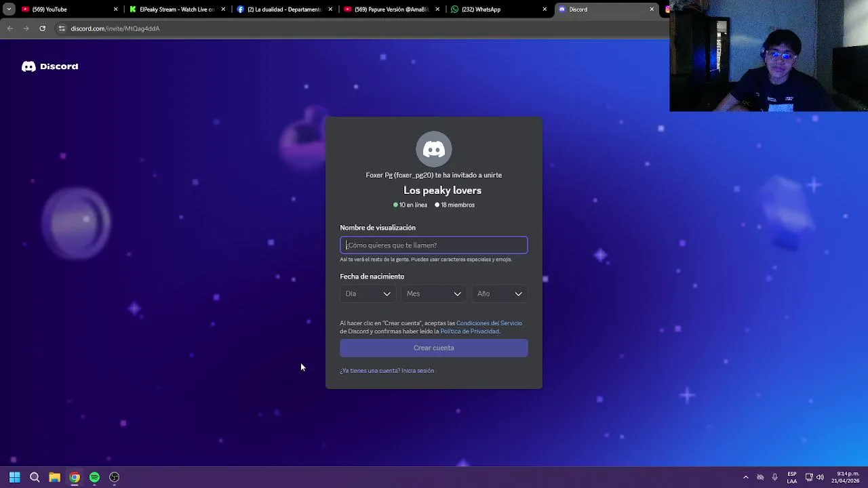868x488 pixels.
Task: Focus the Nombre de visualización text field
Action: tap(434, 245)
